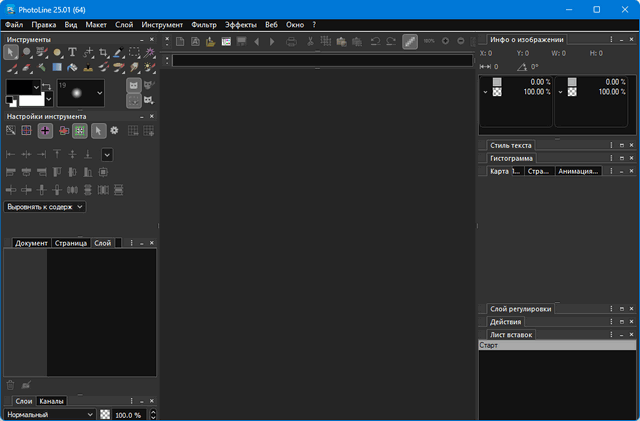Viewport: 640px width, 421px height.
Task: Open the Нормальный blend mode dropdown
Action: (x=50, y=414)
